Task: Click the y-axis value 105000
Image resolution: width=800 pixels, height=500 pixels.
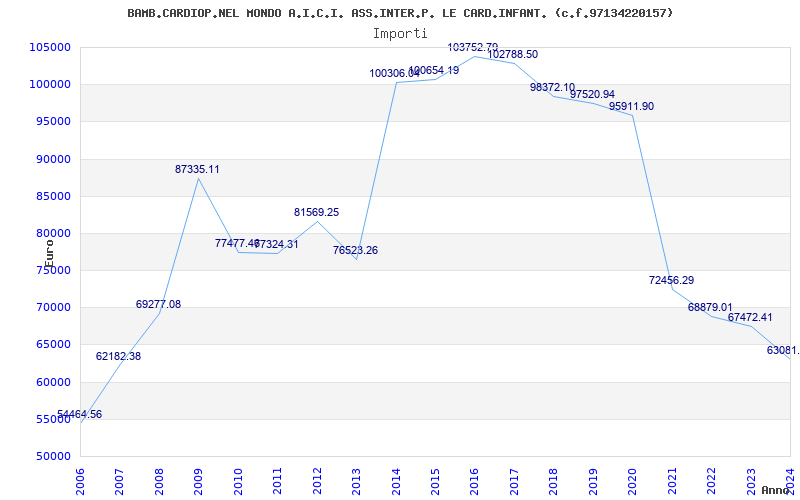Action: 49,47
